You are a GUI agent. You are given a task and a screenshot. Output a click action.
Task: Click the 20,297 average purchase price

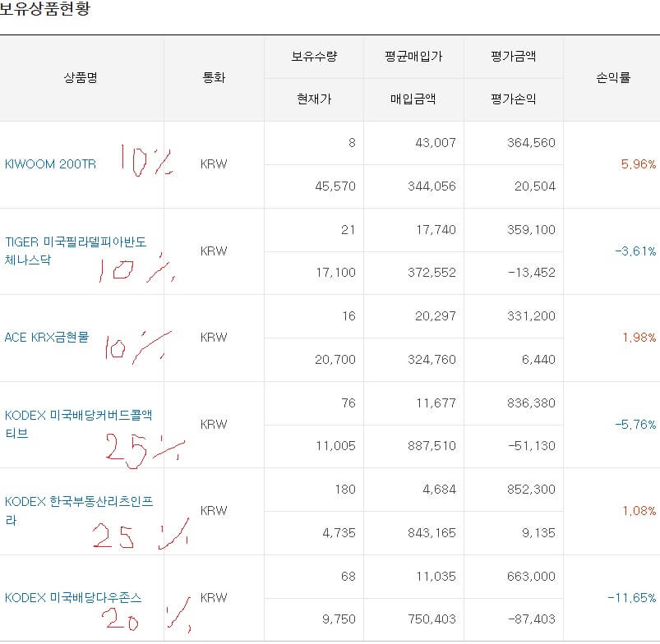(x=436, y=316)
